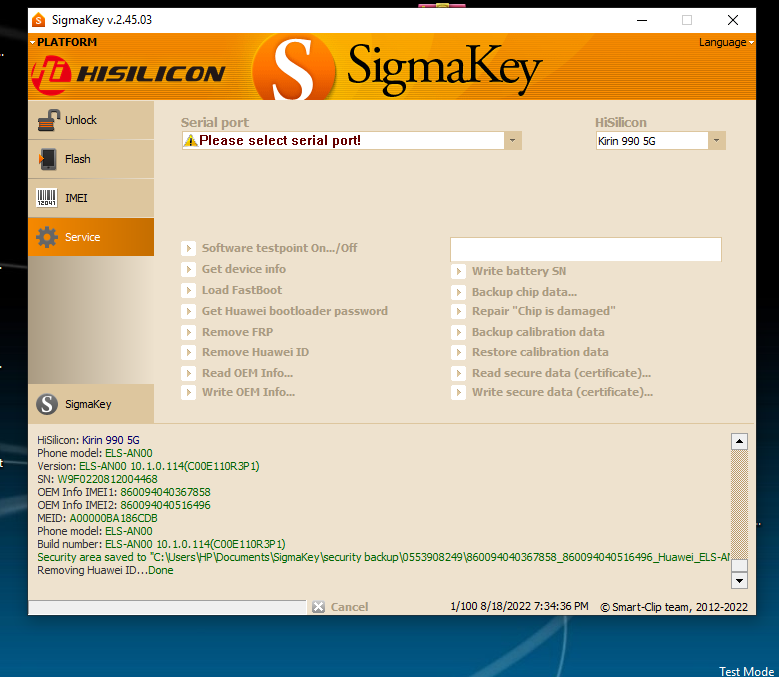The width and height of the screenshot is (779, 677).
Task: Click the arrow icon beside Write battery SN
Action: (x=459, y=271)
